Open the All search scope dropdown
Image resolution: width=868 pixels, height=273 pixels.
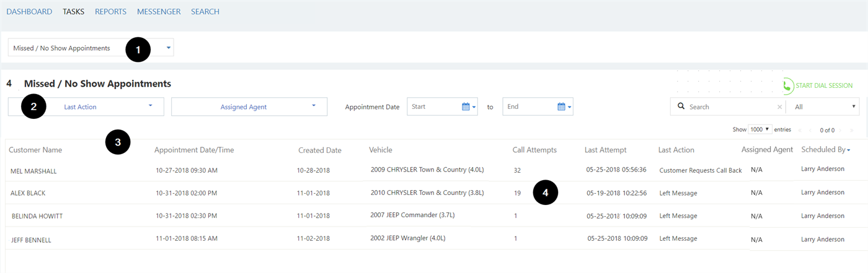pyautogui.click(x=822, y=106)
